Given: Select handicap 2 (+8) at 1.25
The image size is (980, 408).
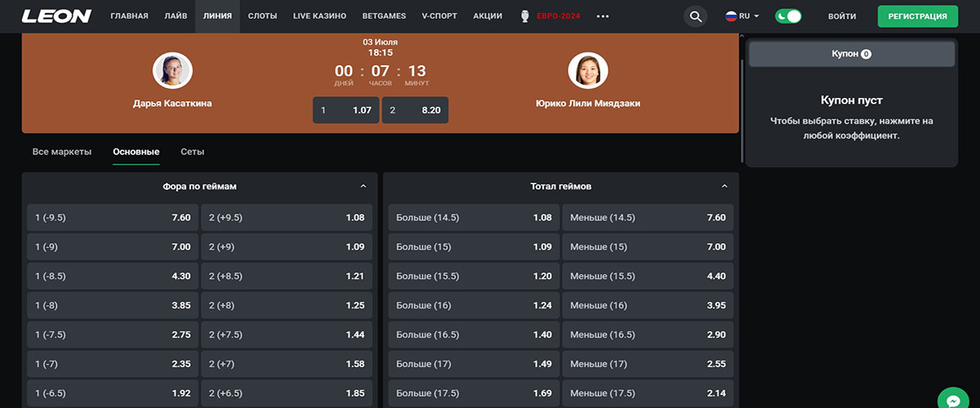Looking at the screenshot, I should (x=287, y=306).
